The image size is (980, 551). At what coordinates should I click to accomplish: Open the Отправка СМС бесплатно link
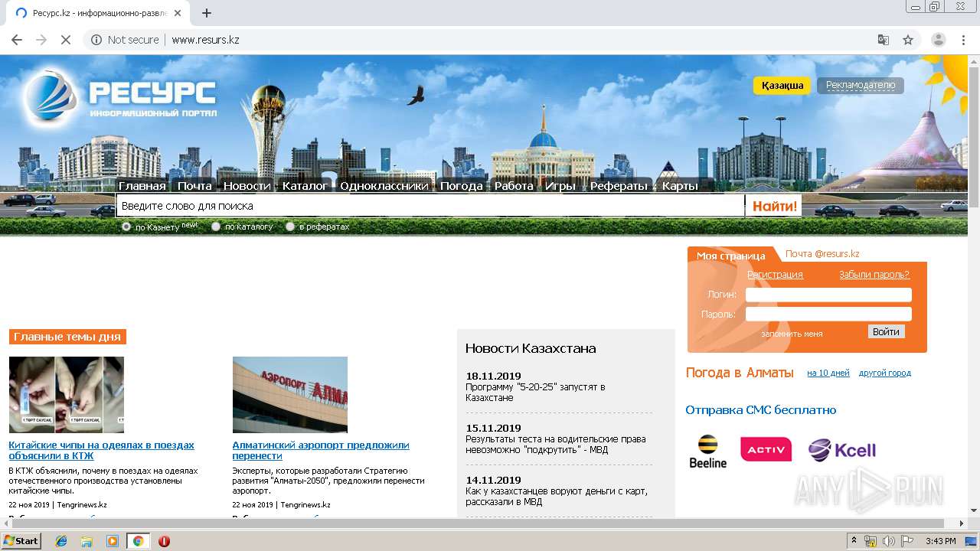coord(761,410)
